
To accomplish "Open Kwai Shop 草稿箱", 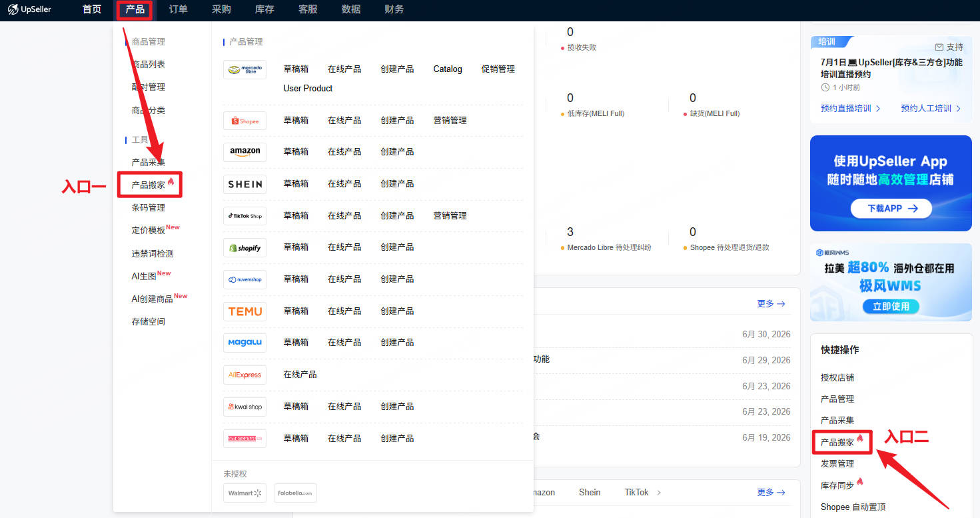I will [296, 406].
